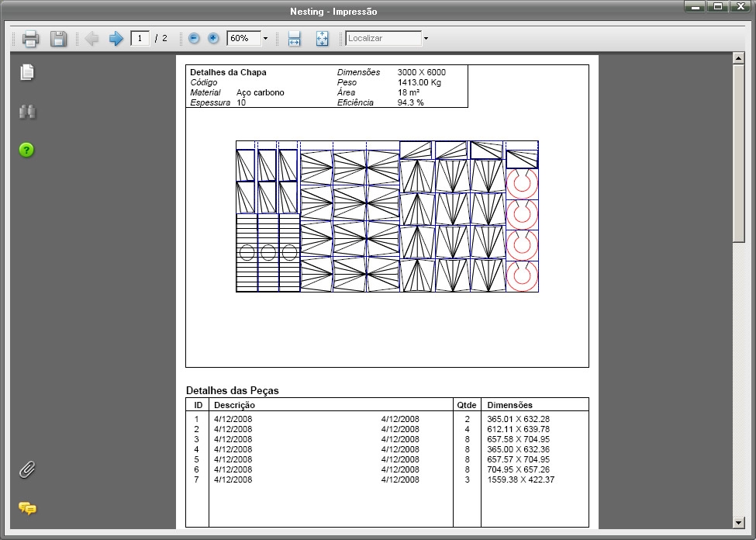This screenshot has height=540, width=756.
Task: Go to next page with blue arrow
Action: point(116,38)
